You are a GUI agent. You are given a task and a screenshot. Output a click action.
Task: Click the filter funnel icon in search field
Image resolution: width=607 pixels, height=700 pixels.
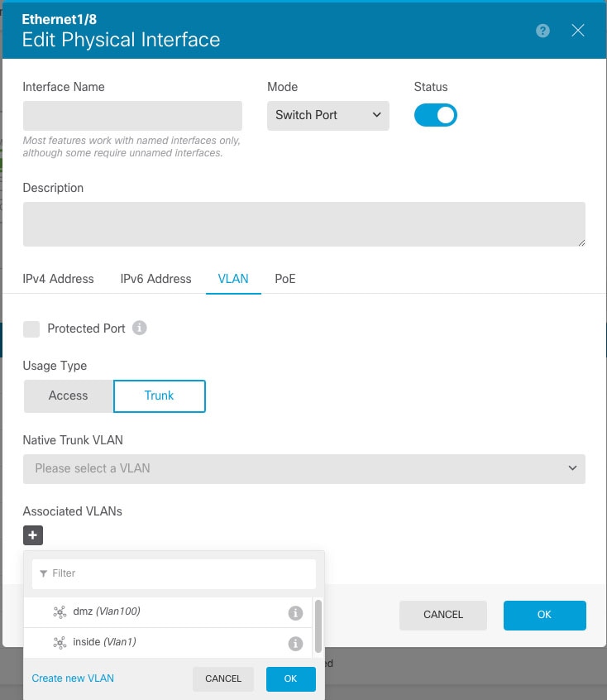click(x=43, y=573)
